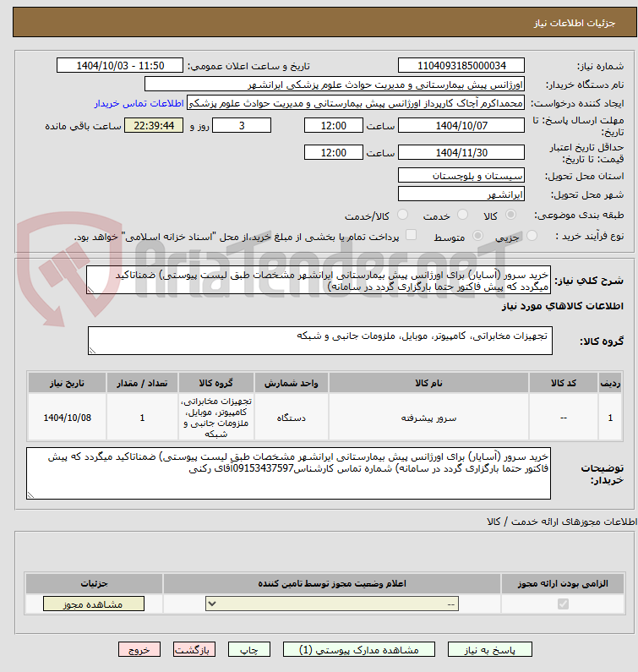Viewport: 638px width, 672px height.
Task: Open اطلاعات تماس خریدار link
Action: point(139,103)
